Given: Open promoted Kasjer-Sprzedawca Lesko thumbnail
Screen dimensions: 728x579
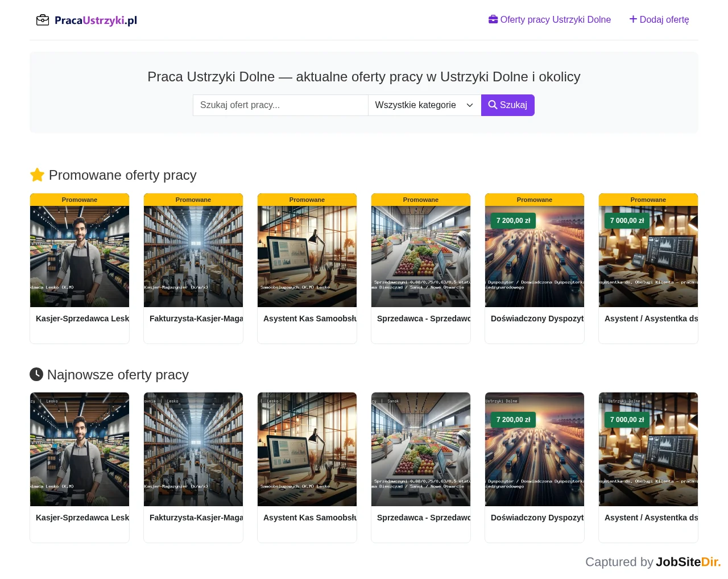Looking at the screenshot, I should click(80, 257).
